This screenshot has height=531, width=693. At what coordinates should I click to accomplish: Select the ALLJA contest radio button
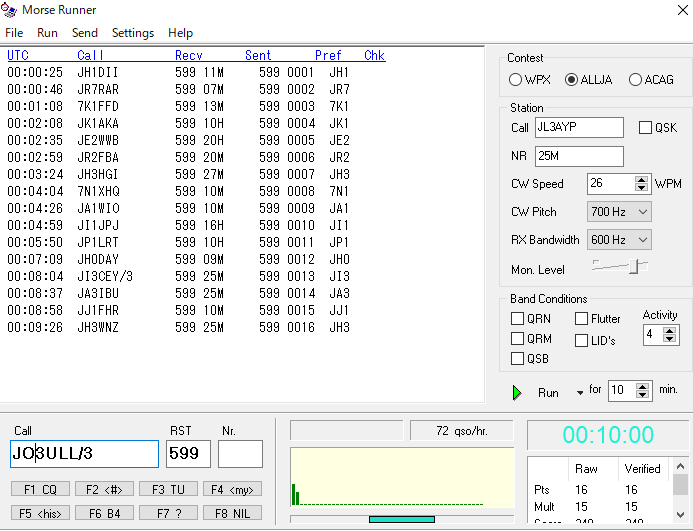pos(571,80)
